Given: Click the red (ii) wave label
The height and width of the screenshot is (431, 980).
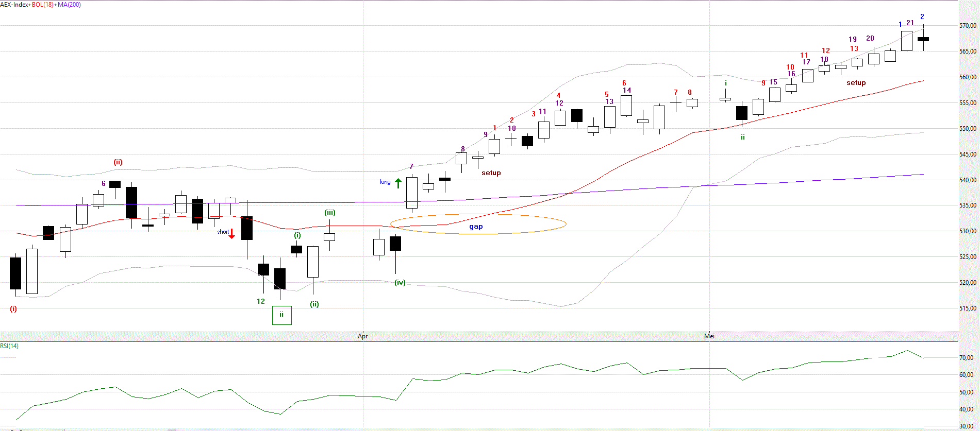Looking at the screenshot, I should click(x=118, y=162).
